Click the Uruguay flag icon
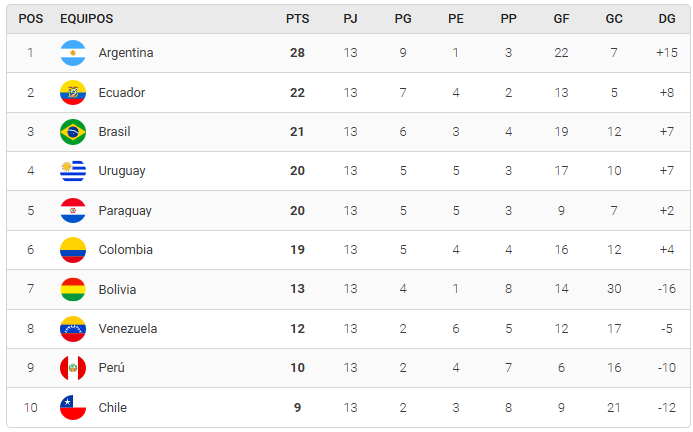The height and width of the screenshot is (432, 693). 73,171
